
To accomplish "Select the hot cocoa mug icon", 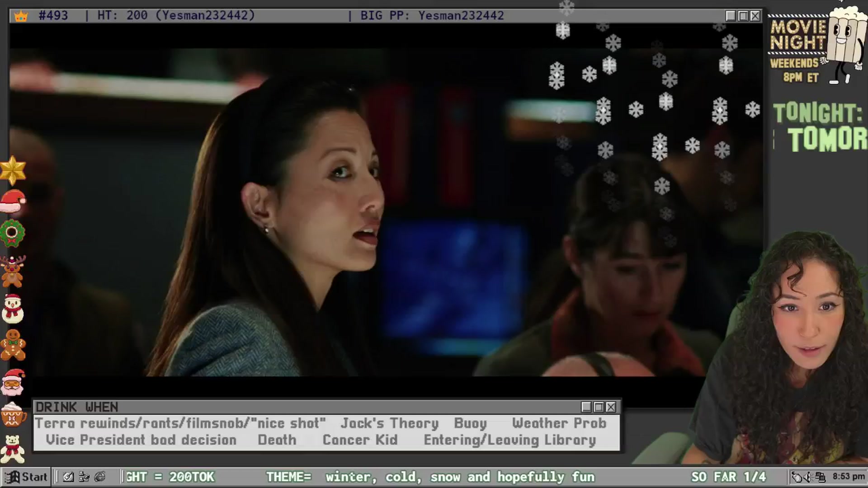I will [13, 413].
